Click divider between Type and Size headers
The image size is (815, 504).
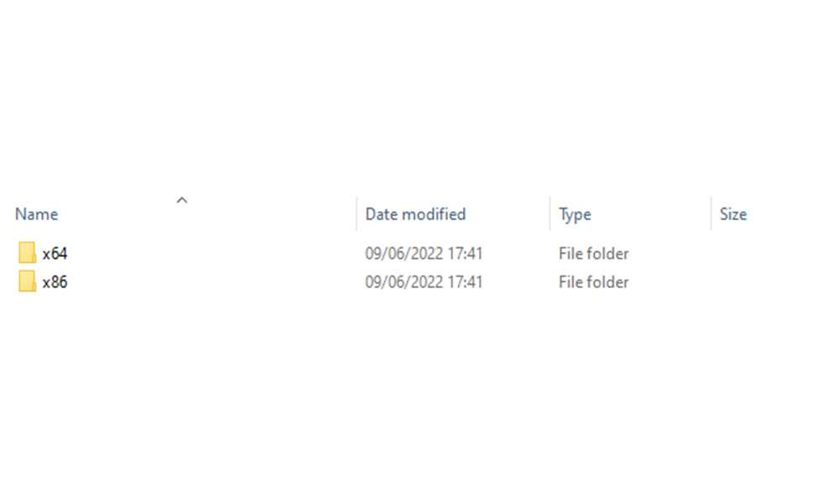coord(711,213)
